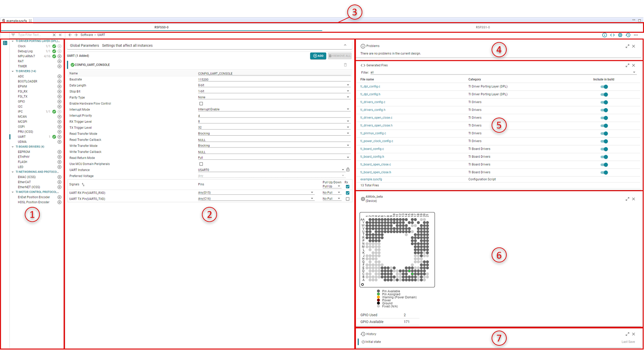Collapse the sidebar with the double-chevron icon

point(60,35)
